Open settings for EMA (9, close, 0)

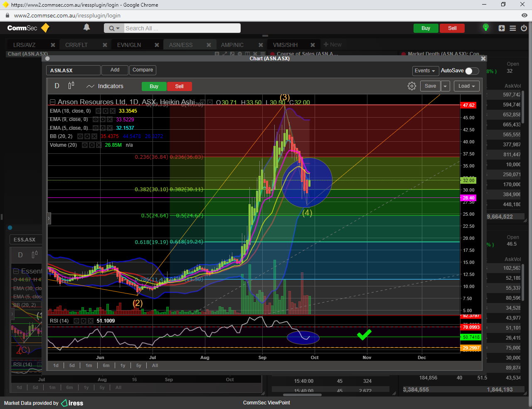tap(102, 119)
